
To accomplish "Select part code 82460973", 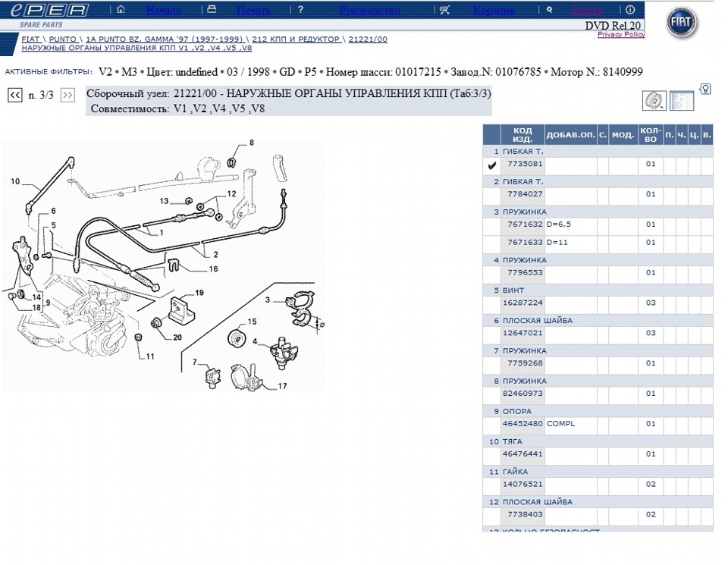I will tap(522, 394).
